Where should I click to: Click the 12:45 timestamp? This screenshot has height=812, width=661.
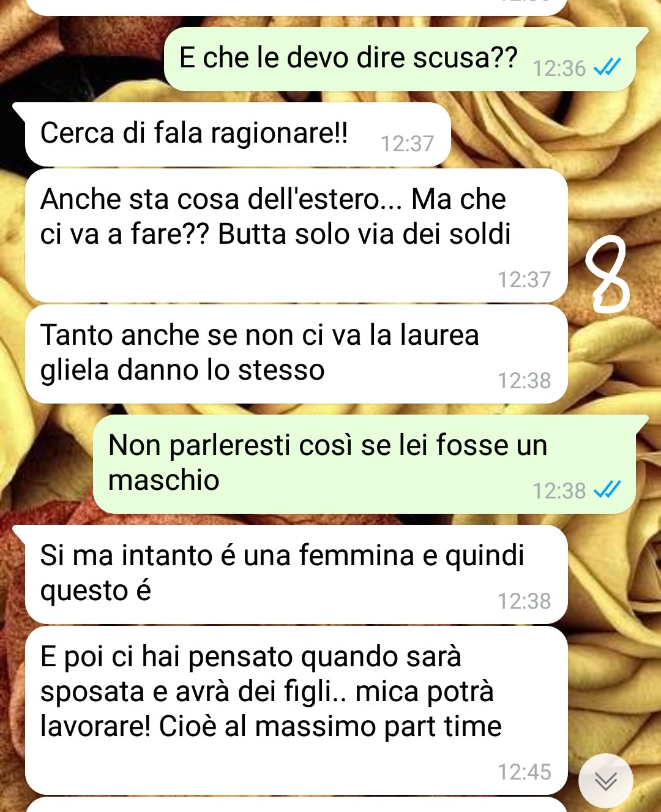[525, 772]
